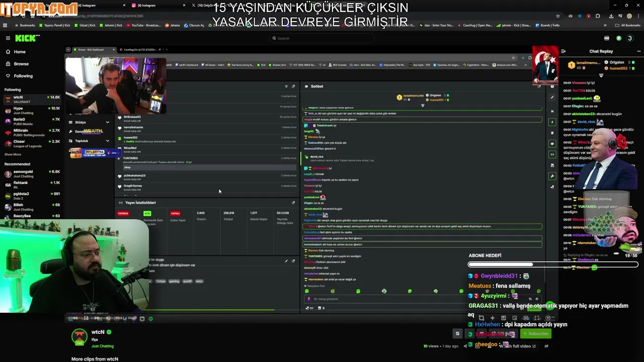Open BarisG's channel in Following
Screen dimensions: 644x362
tap(32, 121)
